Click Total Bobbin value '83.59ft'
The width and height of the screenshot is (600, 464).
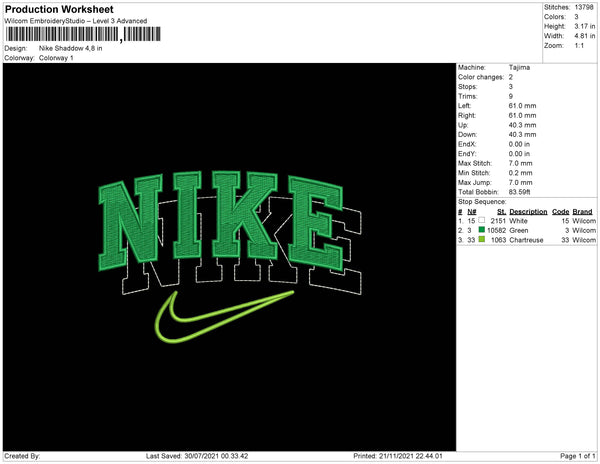[x=519, y=192]
